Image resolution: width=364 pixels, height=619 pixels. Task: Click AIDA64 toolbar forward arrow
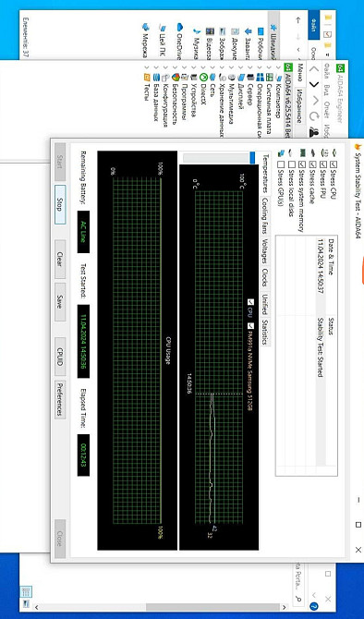click(314, 84)
